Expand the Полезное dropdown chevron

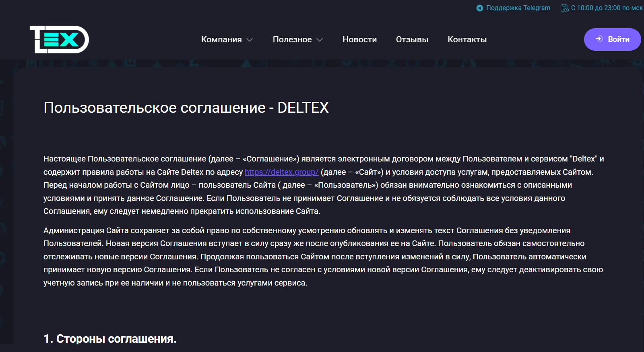click(x=320, y=40)
